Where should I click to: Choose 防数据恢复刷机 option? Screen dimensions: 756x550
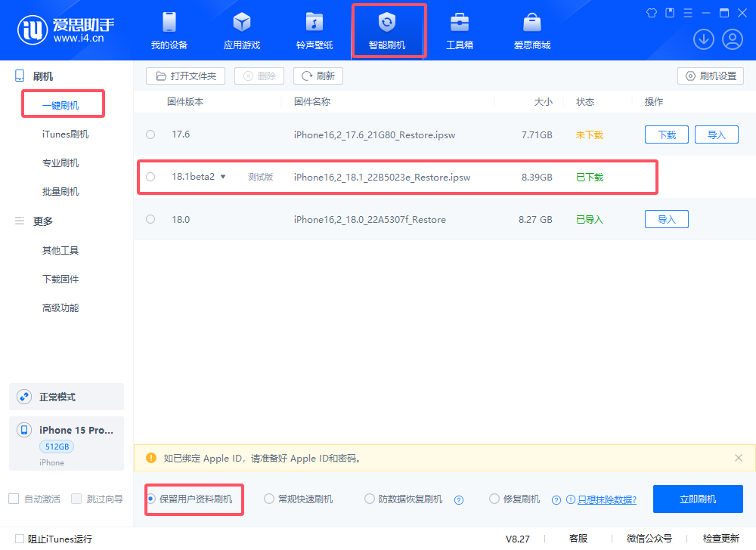370,499
